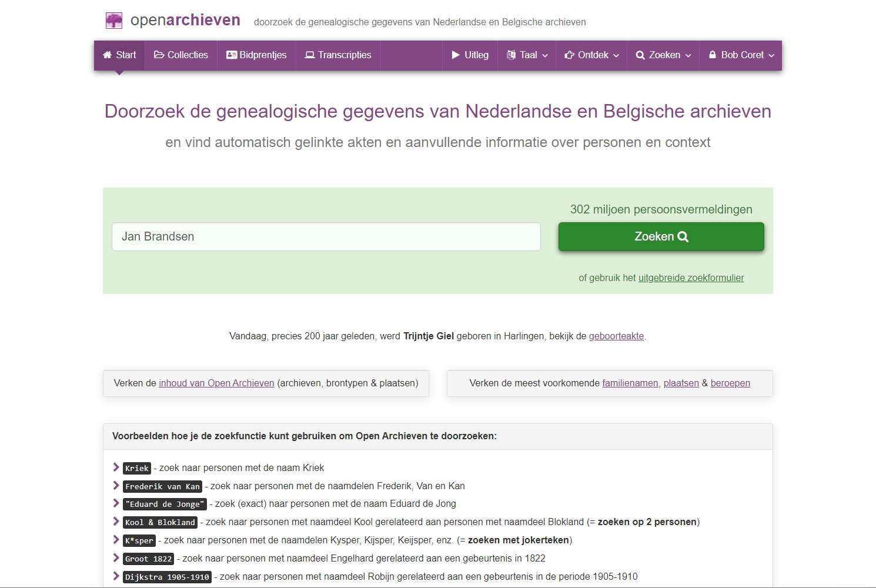Image resolution: width=876 pixels, height=588 pixels.
Task: Open the uitgebreide zoekformulier link
Action: (691, 278)
